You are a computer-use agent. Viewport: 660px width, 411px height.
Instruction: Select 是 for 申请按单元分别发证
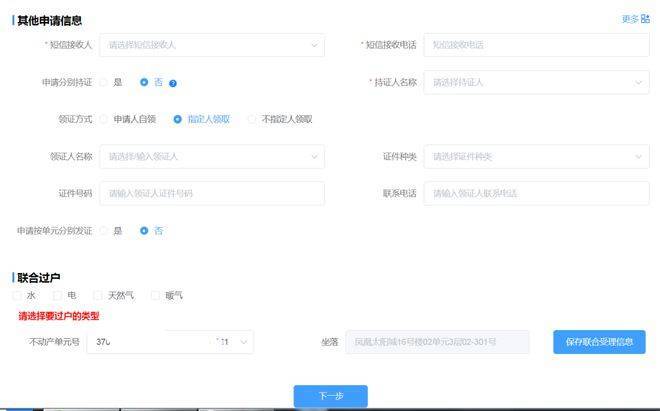pyautogui.click(x=103, y=230)
